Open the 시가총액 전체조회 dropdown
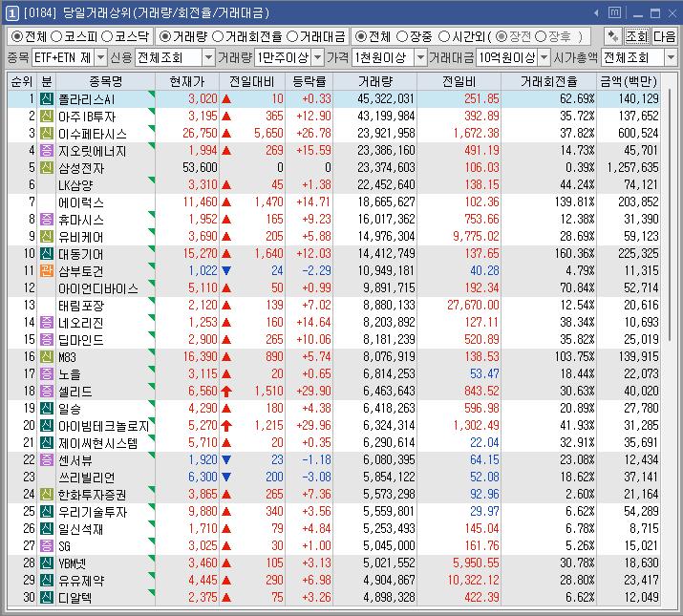 point(671,57)
